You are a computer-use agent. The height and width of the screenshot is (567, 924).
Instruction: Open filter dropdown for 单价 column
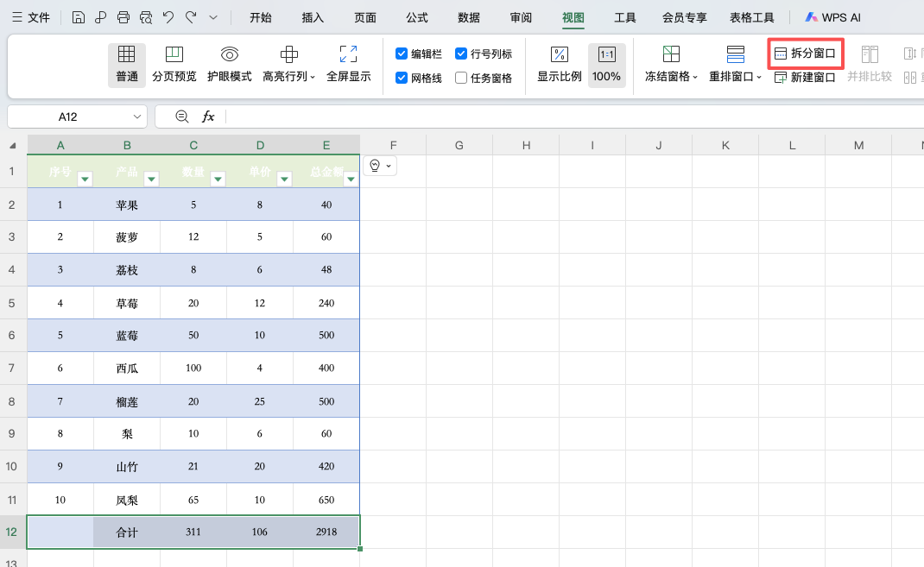tap(285, 179)
